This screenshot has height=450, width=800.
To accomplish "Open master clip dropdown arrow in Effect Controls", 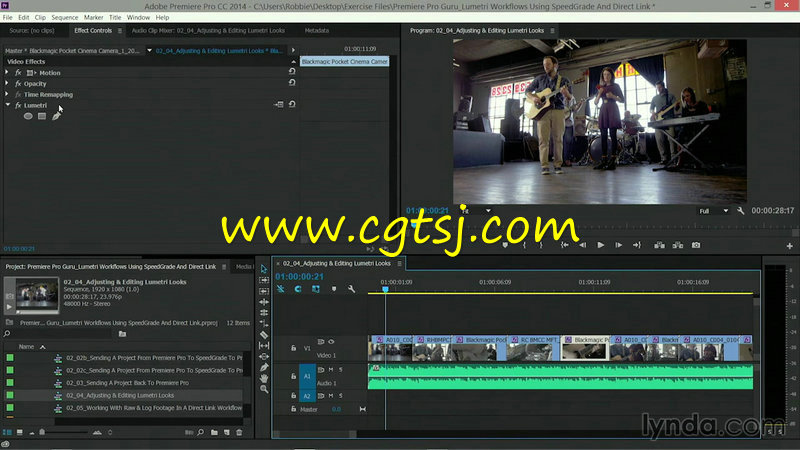I will click(149, 51).
